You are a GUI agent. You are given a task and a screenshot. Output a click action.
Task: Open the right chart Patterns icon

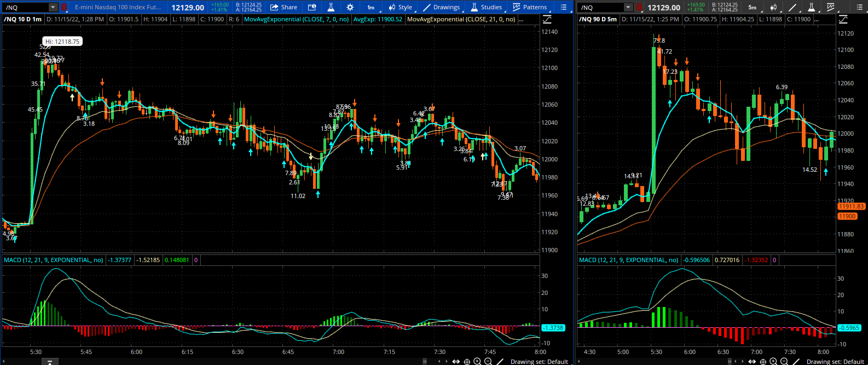coord(831,7)
